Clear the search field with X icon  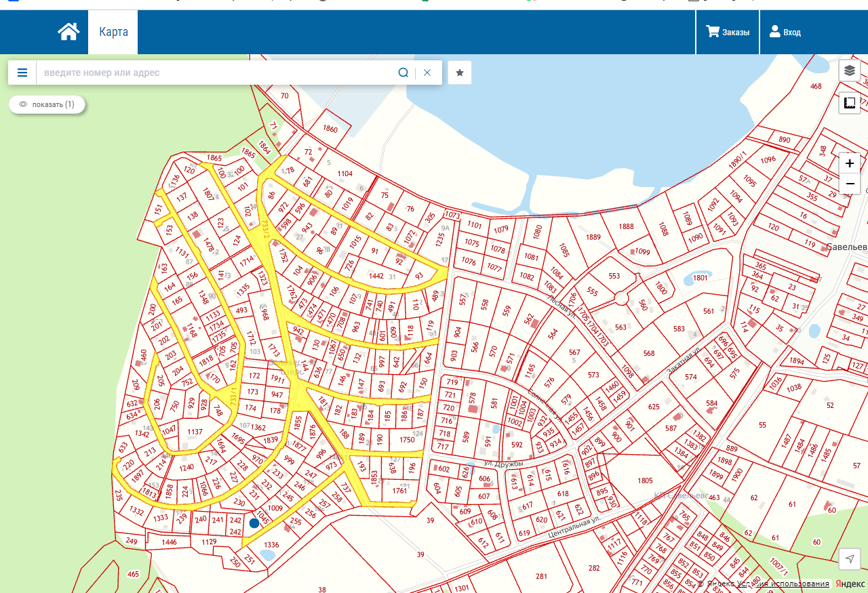427,73
